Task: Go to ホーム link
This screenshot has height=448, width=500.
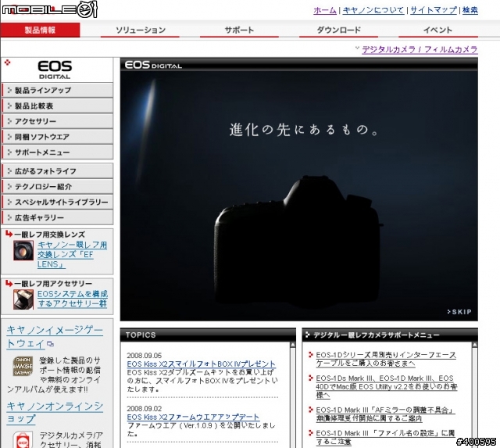Action: [x=325, y=10]
